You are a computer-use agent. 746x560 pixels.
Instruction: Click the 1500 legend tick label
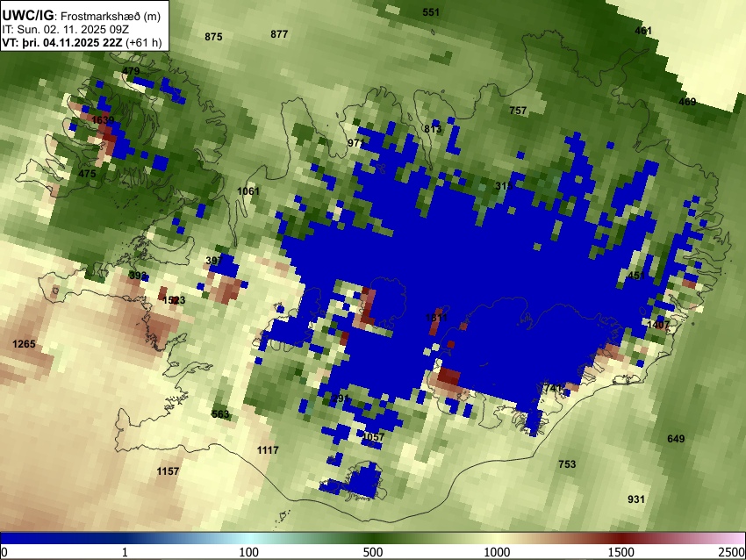(621, 552)
